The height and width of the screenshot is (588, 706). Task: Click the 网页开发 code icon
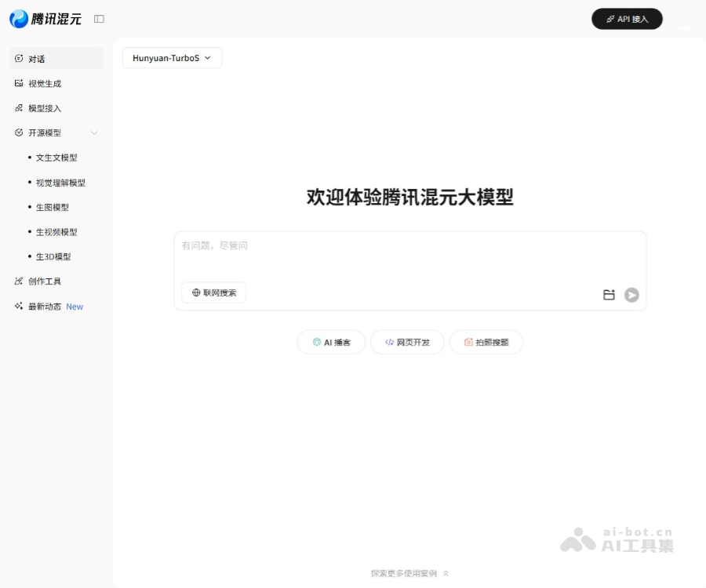388,342
